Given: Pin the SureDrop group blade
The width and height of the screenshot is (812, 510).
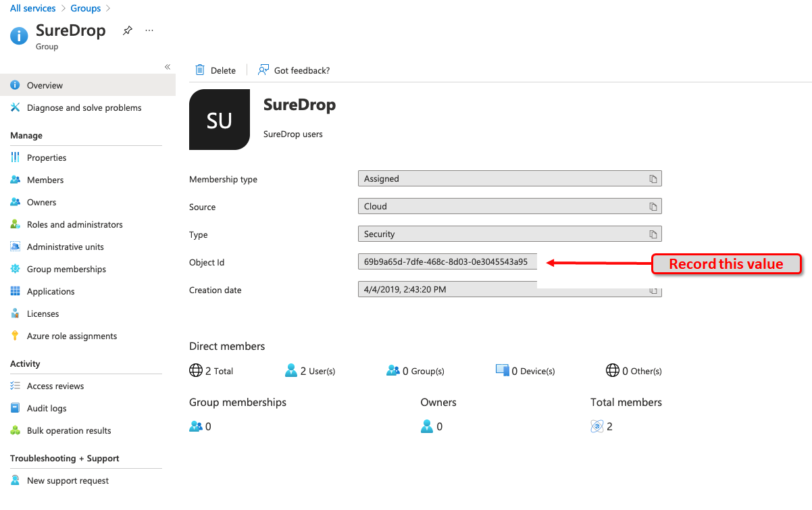Looking at the screenshot, I should pyautogui.click(x=127, y=30).
